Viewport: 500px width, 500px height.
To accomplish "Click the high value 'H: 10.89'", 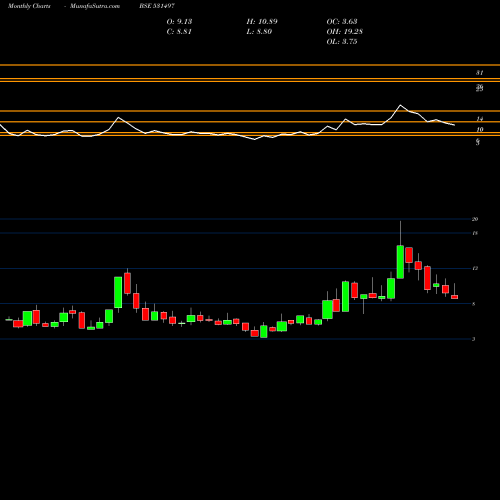I will pos(262,22).
